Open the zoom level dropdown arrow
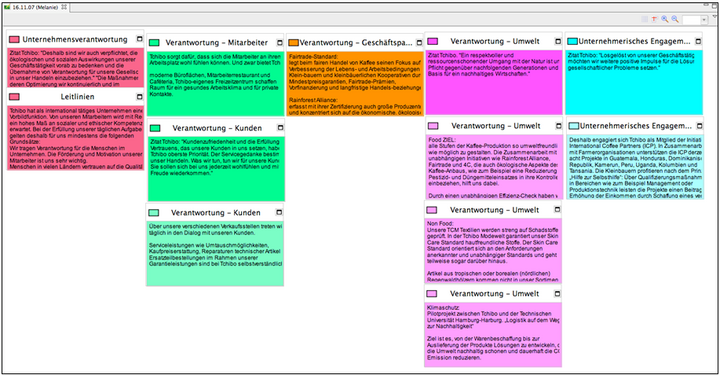This screenshot has width=720, height=375. [704, 20]
